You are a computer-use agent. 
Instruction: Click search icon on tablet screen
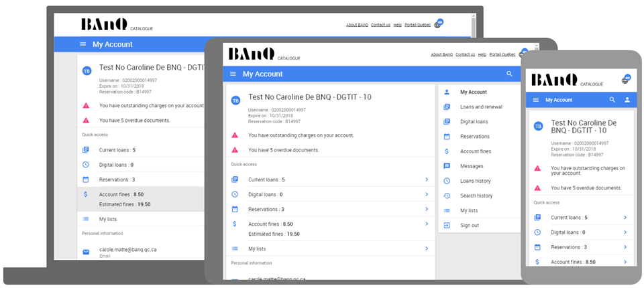509,74
